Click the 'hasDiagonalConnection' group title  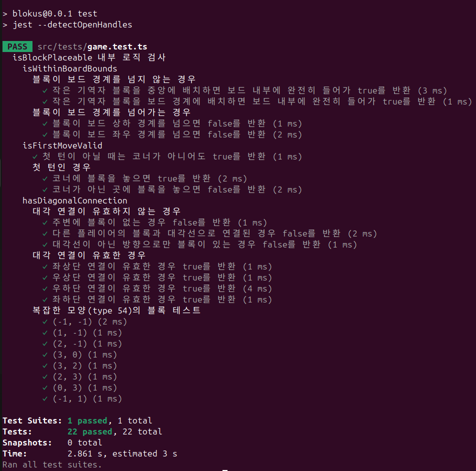click(x=74, y=200)
